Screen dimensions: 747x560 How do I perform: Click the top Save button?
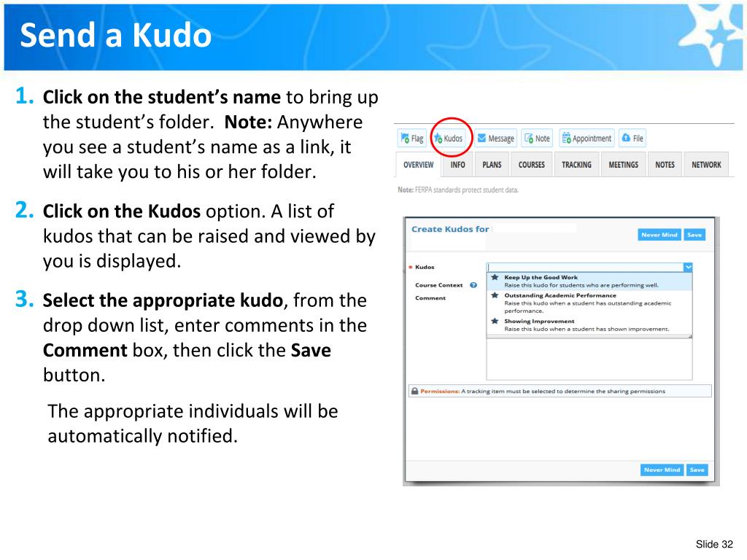pyautogui.click(x=694, y=235)
